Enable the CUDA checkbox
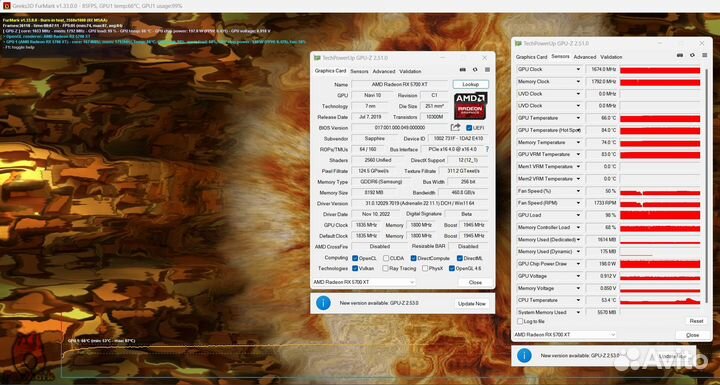Viewport: 720px width, 385px height. tap(386, 258)
